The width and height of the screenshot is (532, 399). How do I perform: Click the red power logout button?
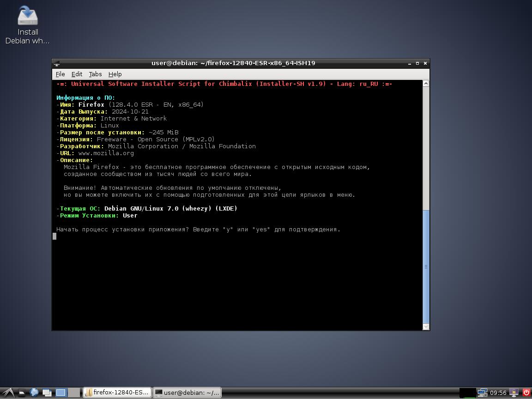coord(526,393)
